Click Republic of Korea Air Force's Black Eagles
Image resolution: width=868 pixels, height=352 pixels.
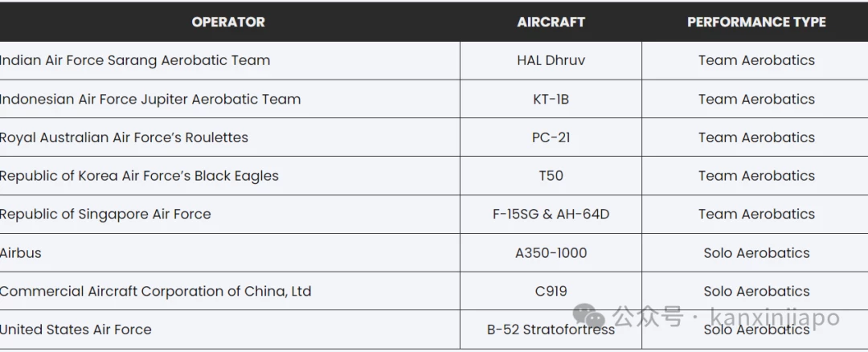(139, 176)
